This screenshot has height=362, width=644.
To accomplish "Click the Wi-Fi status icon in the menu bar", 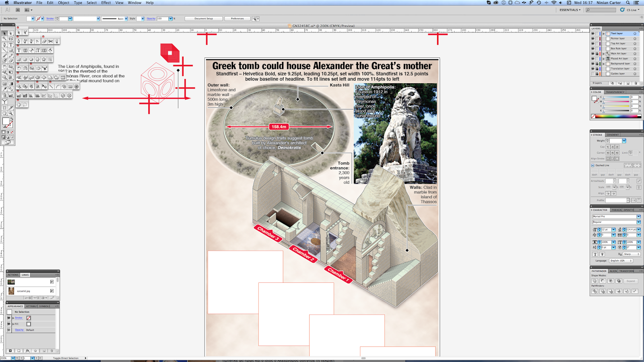I will tap(554, 3).
